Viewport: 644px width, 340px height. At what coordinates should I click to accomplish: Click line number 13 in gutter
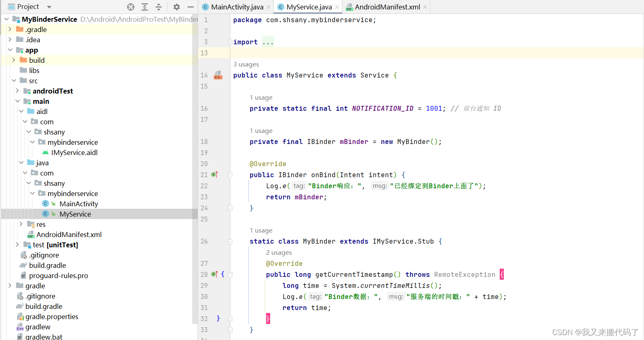click(x=204, y=53)
